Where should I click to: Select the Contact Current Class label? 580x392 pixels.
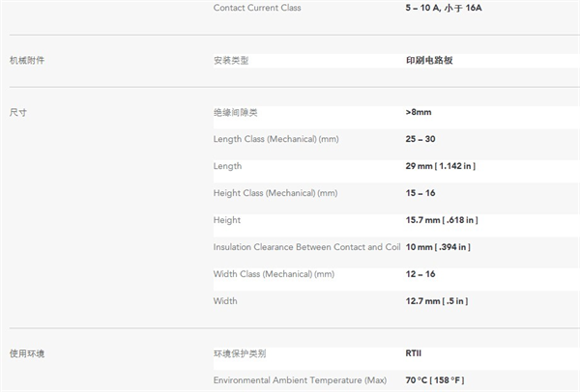click(257, 8)
